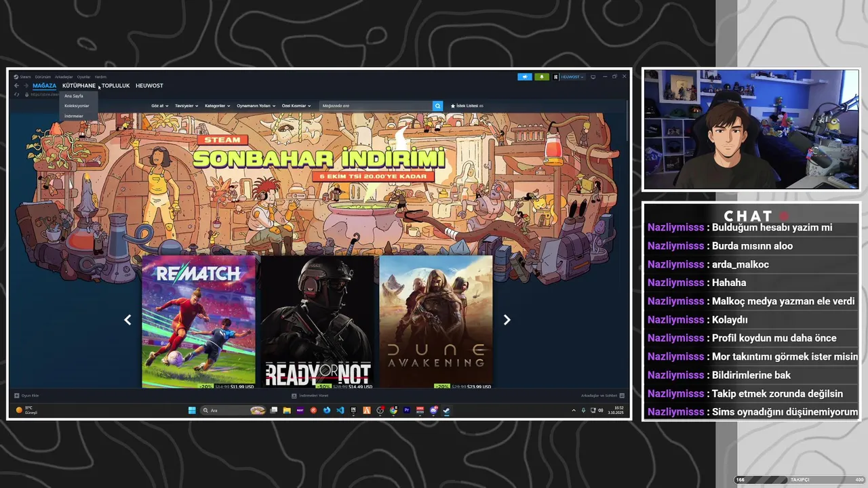This screenshot has width=868, height=488.
Task: Open Visual Studio Code in taskbar
Action: point(340,410)
